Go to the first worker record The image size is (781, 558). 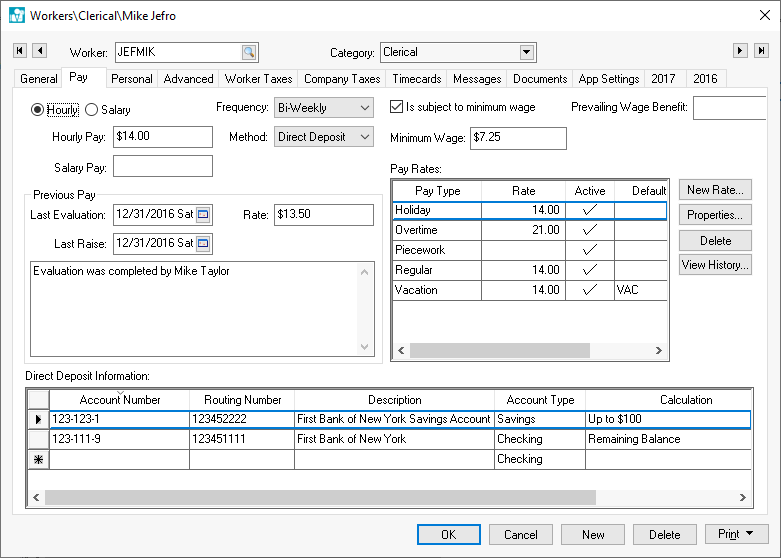20,51
